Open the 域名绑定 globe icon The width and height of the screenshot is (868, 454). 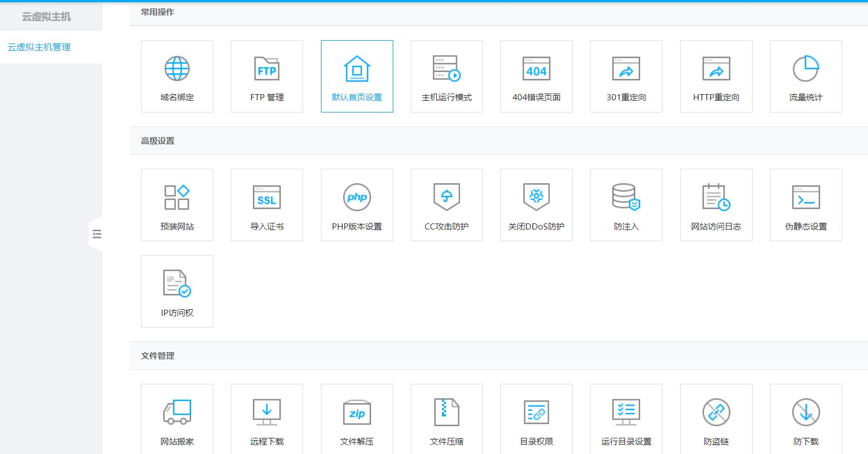point(177,69)
